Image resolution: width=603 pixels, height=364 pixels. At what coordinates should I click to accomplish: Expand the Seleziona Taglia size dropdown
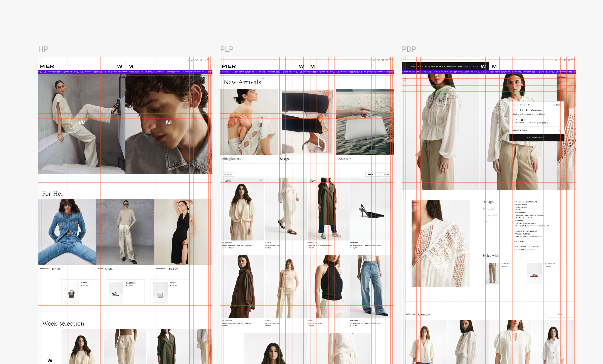(536, 130)
